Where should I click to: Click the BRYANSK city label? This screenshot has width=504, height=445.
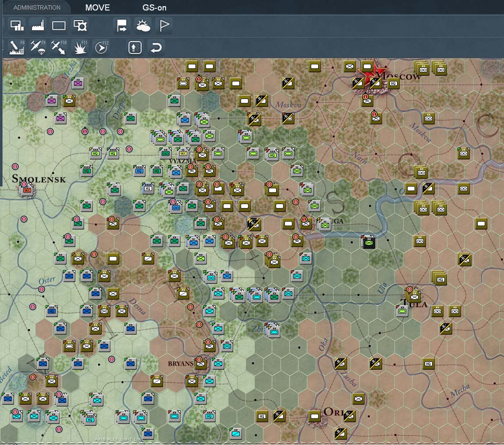pos(181,364)
